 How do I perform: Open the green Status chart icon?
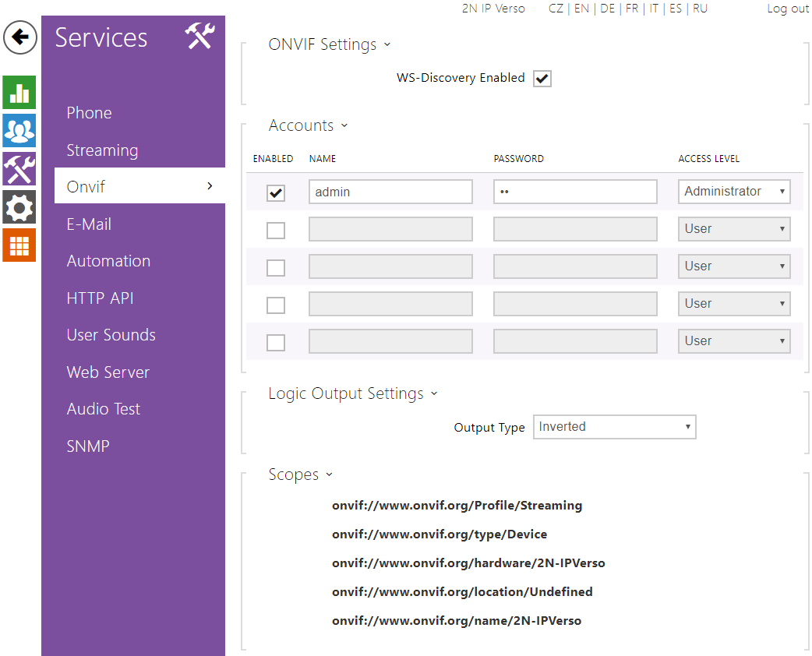coord(19,93)
